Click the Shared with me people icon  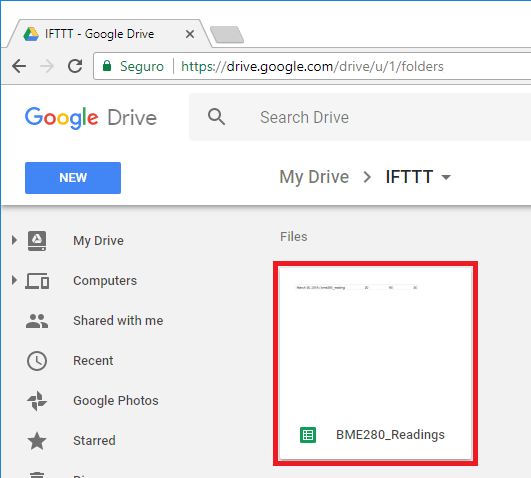click(x=37, y=321)
